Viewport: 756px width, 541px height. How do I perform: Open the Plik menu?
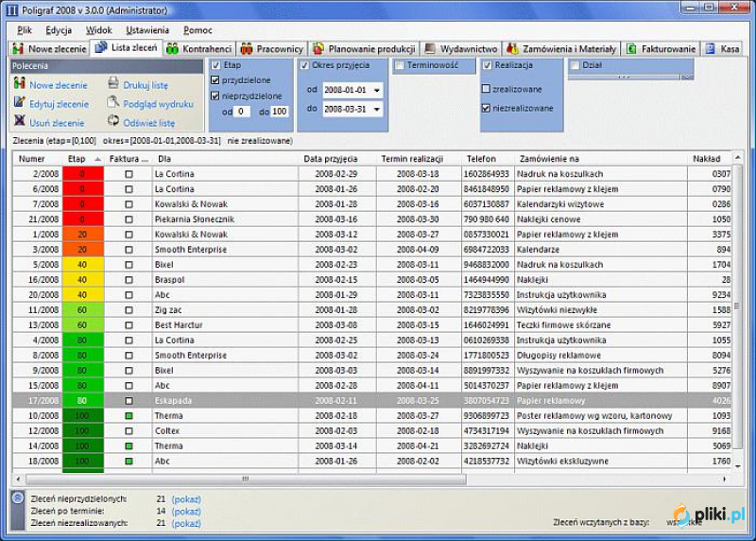point(25,30)
